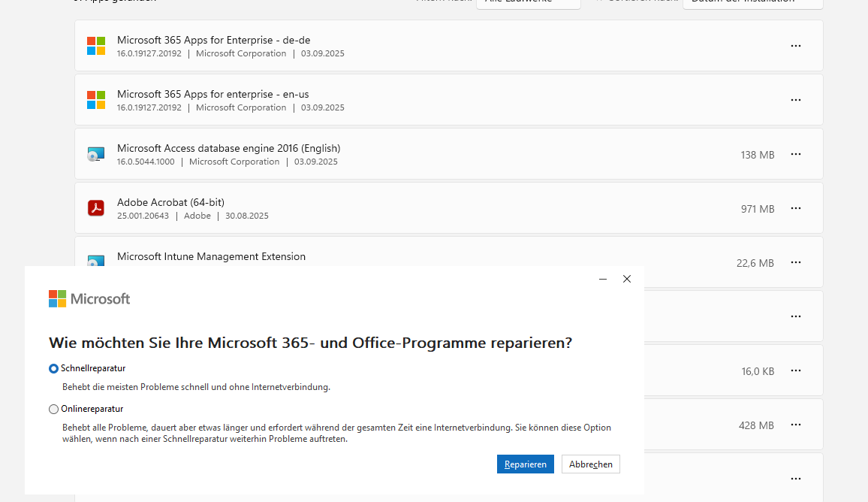Click the repair dialog heading text

coord(311,343)
